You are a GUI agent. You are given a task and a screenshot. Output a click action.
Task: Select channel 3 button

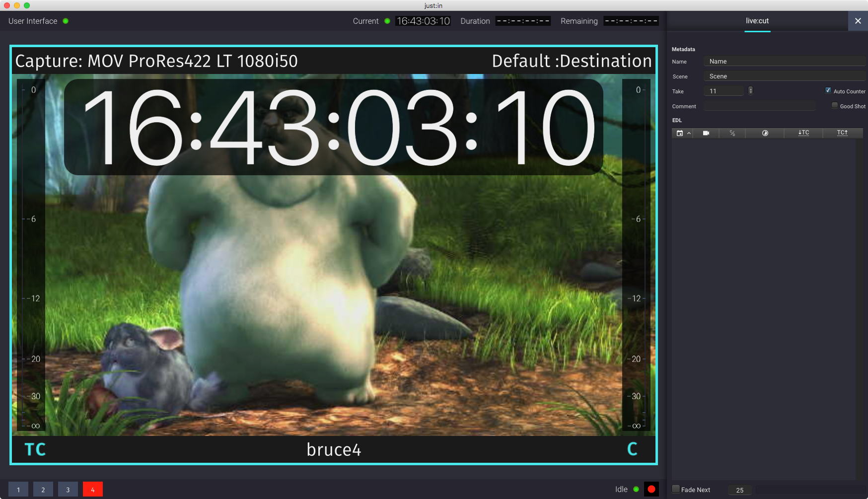click(68, 489)
